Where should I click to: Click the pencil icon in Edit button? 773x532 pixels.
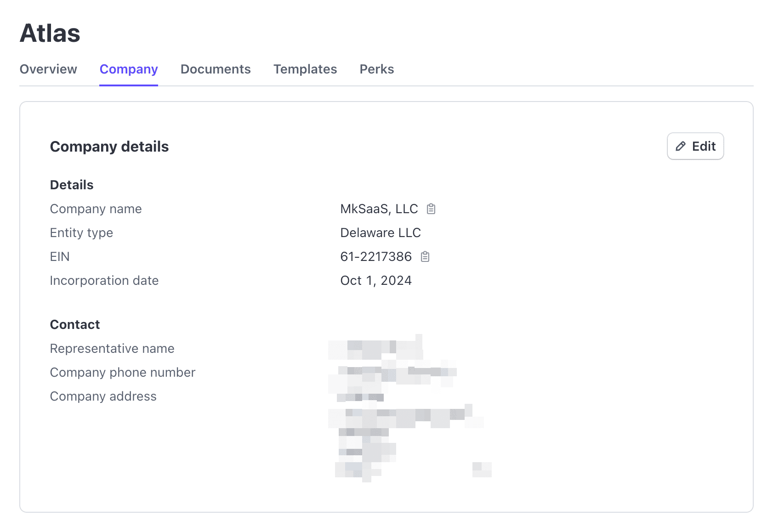(681, 147)
